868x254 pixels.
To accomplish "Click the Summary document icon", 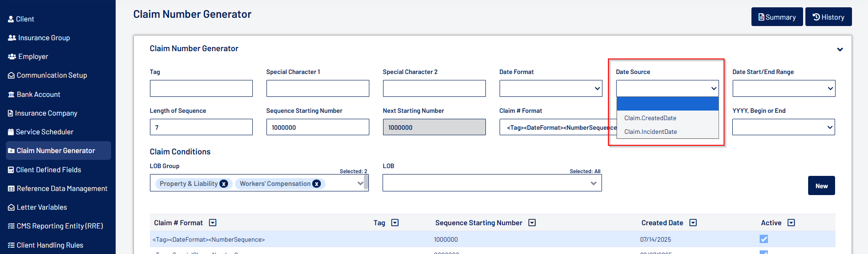I will click(761, 17).
